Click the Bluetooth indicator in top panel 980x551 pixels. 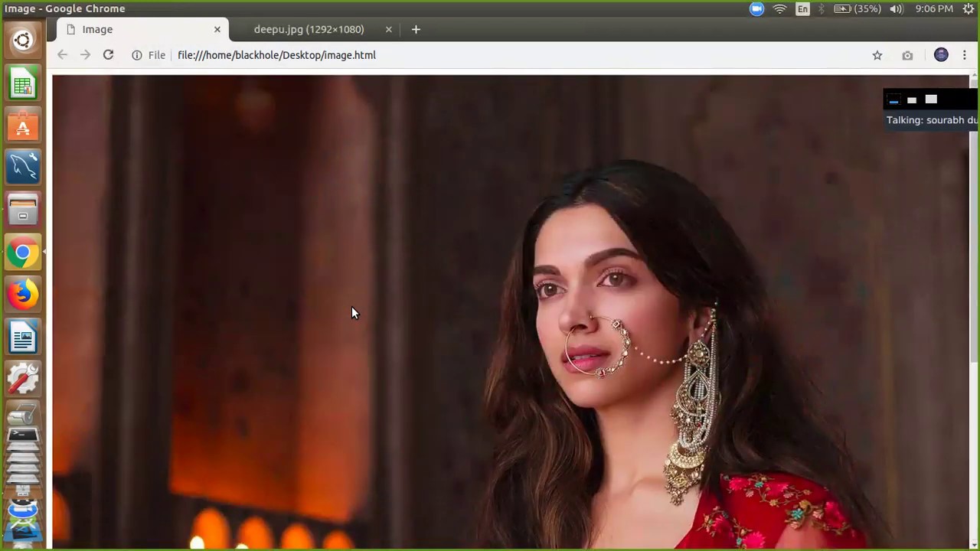click(822, 9)
